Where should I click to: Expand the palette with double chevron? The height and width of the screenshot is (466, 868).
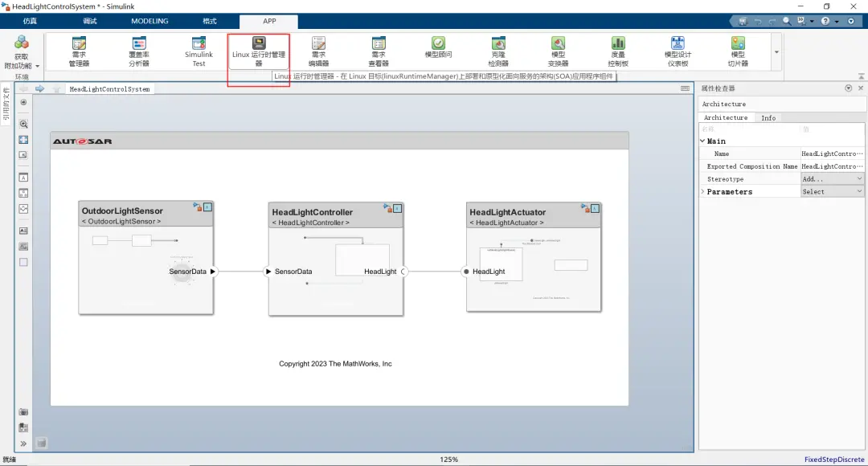(x=23, y=444)
